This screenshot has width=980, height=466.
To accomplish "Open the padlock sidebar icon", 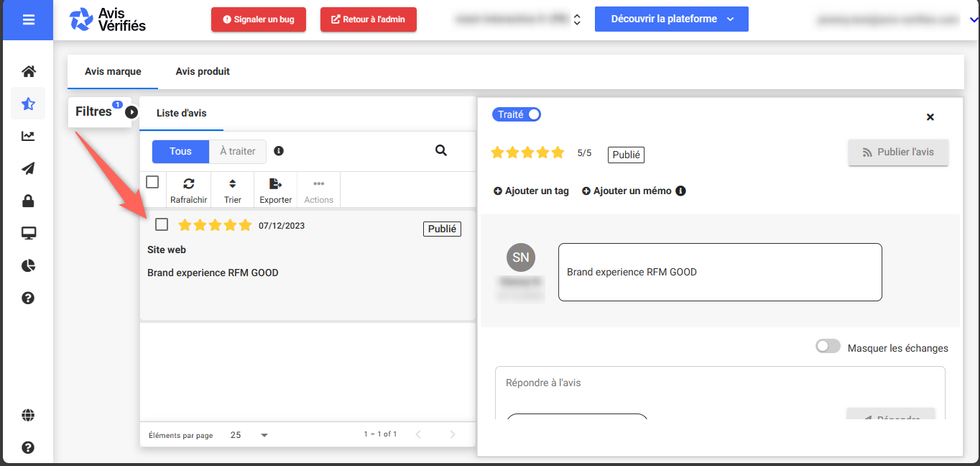I will pos(28,201).
